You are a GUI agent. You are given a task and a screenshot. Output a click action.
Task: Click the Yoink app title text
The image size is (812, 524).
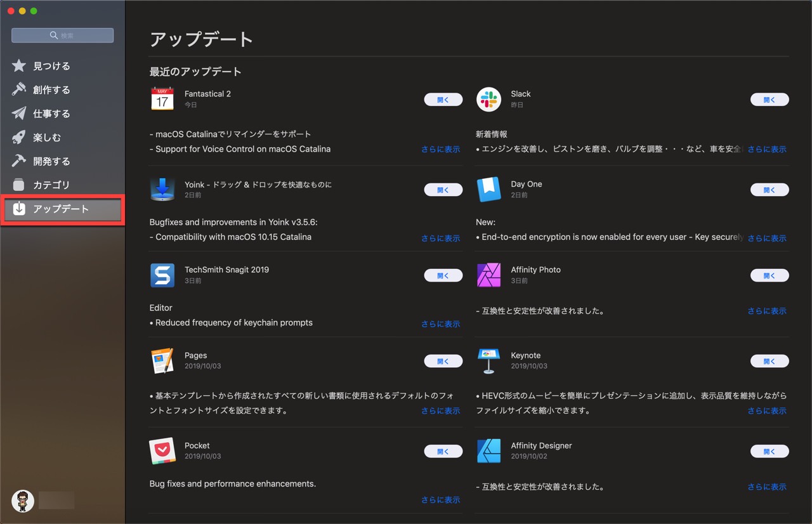click(258, 185)
